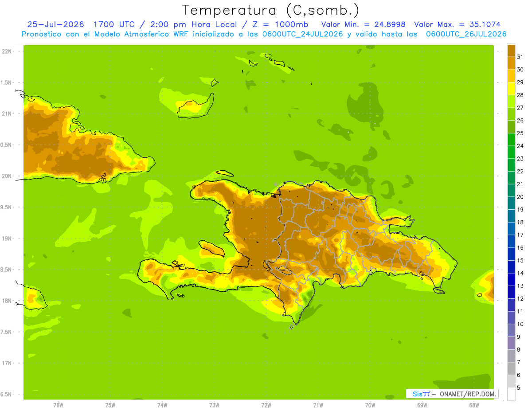Click the "Valor Max. = 35.1074" text
The width and height of the screenshot is (532, 411).
pyautogui.click(x=457, y=24)
